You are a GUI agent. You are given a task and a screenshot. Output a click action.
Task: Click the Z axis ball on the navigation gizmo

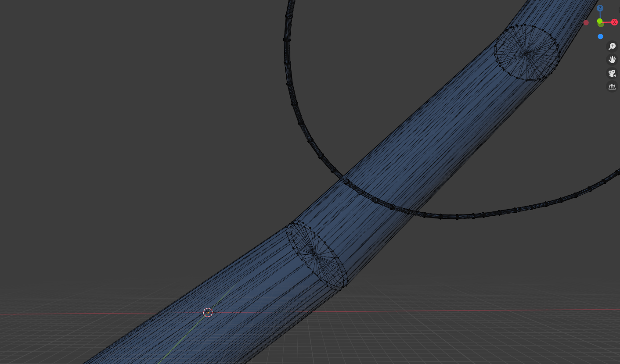point(600,8)
